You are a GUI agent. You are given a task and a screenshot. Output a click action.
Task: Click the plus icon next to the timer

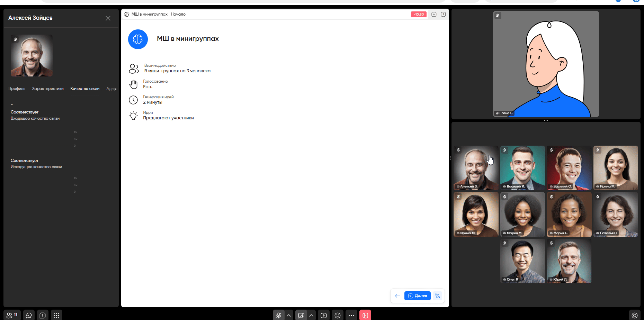pos(434,14)
